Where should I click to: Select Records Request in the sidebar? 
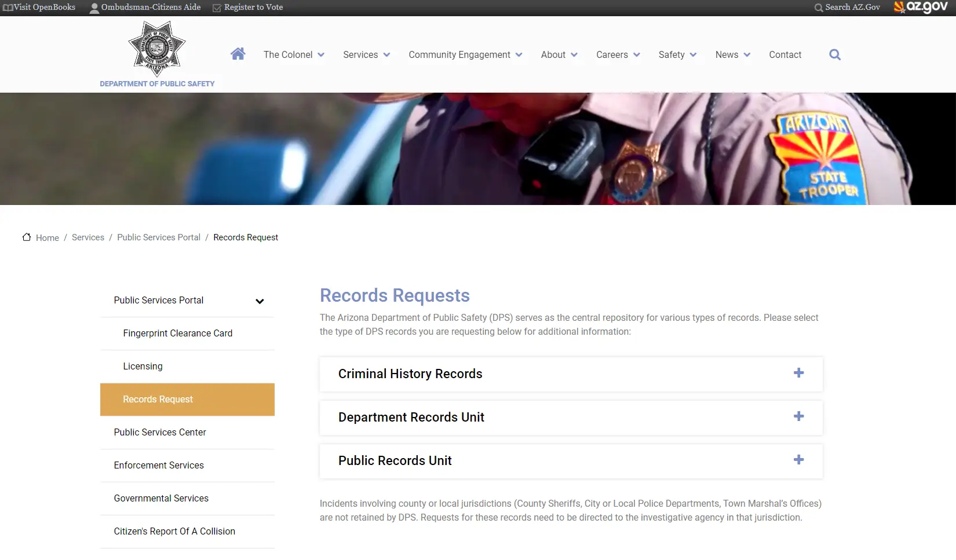[x=158, y=399]
